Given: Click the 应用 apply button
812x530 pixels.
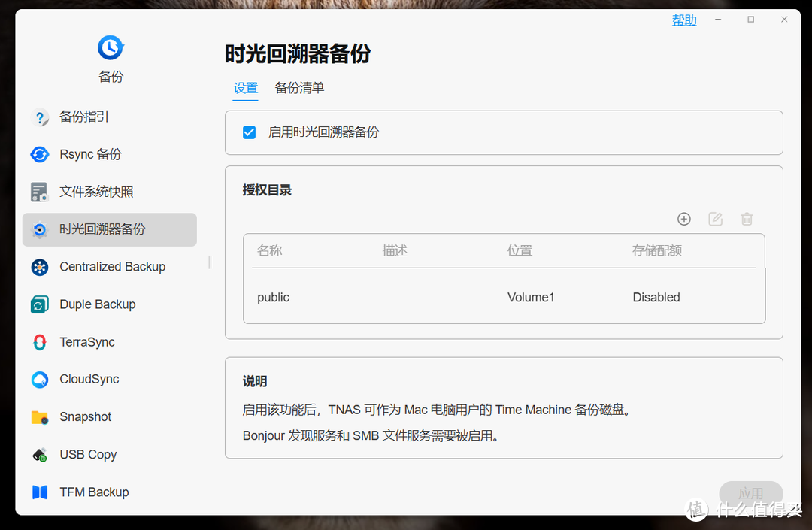Looking at the screenshot, I should pyautogui.click(x=750, y=492).
